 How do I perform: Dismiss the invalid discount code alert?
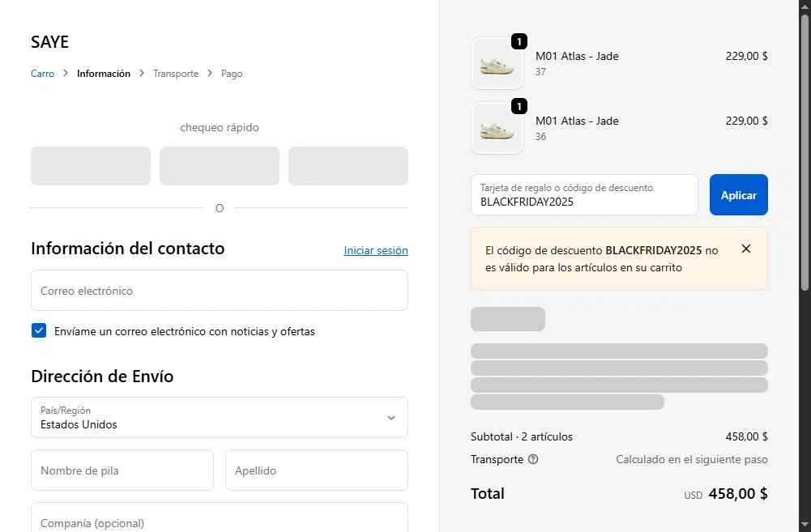[x=746, y=249]
